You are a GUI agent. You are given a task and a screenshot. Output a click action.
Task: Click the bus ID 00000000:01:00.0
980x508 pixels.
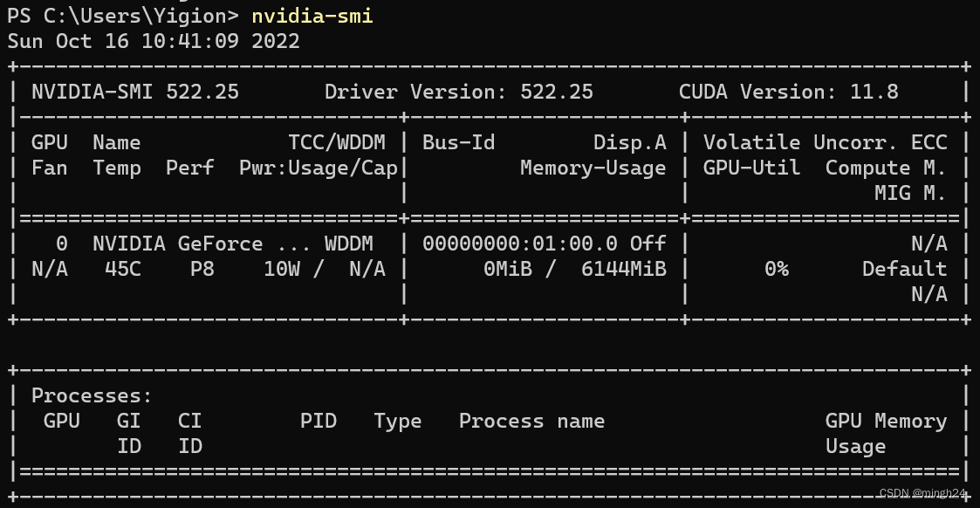click(520, 244)
